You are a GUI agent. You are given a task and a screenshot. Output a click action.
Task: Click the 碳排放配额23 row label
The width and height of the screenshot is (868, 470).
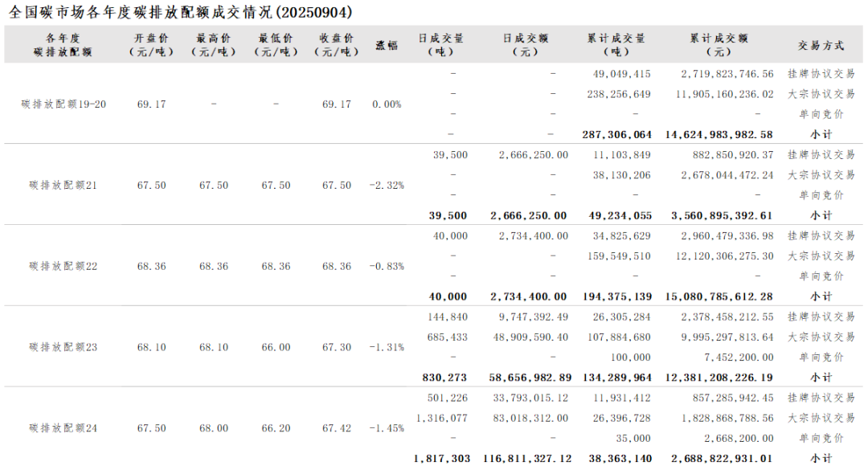click(63, 347)
